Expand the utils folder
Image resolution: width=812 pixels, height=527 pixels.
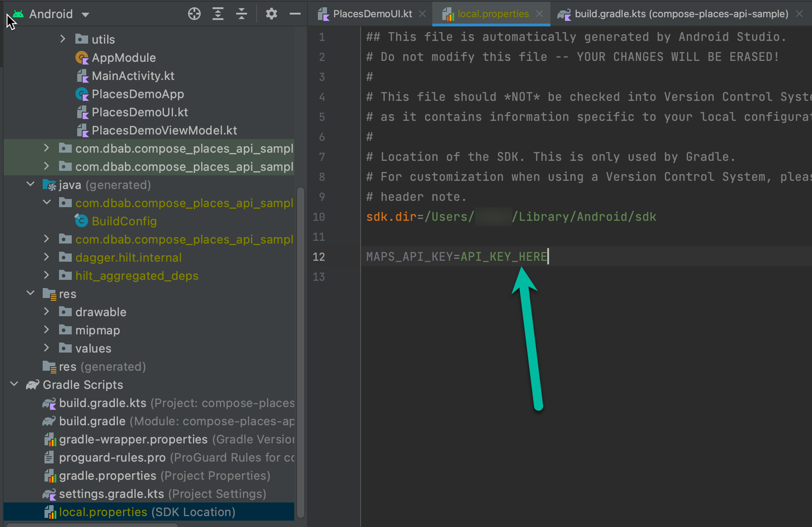[63, 39]
